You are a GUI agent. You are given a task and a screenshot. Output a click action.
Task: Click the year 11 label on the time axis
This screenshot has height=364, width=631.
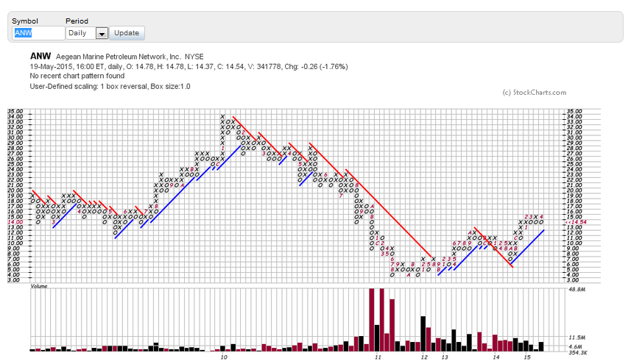point(378,357)
